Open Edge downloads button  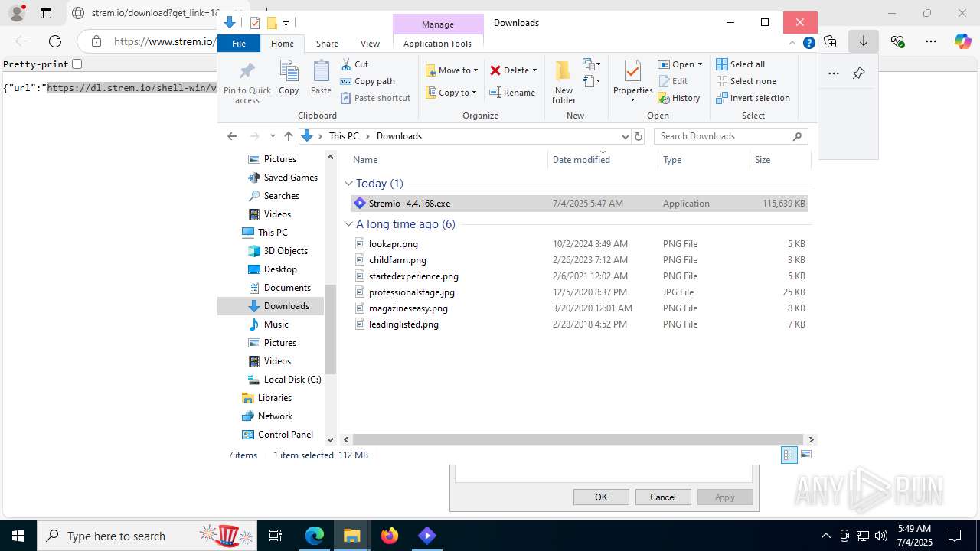(x=863, y=41)
